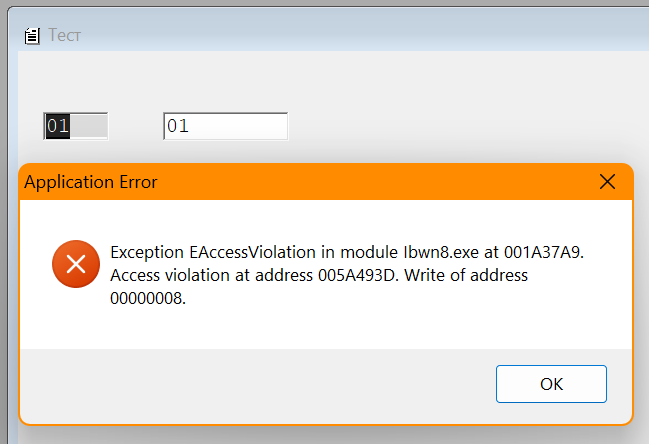
Task: Click the highlighted 01 selection in first field
Action: (58, 126)
